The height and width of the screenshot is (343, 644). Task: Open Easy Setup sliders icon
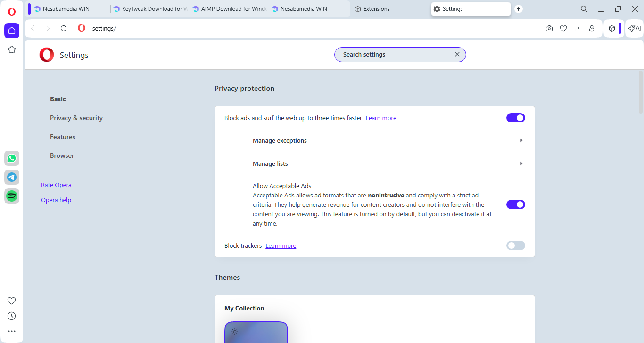tap(578, 28)
